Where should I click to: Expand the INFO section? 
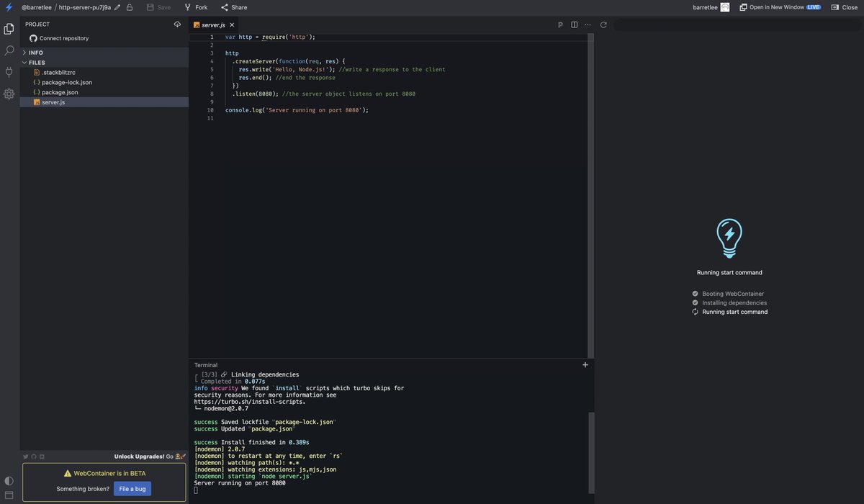click(104, 53)
